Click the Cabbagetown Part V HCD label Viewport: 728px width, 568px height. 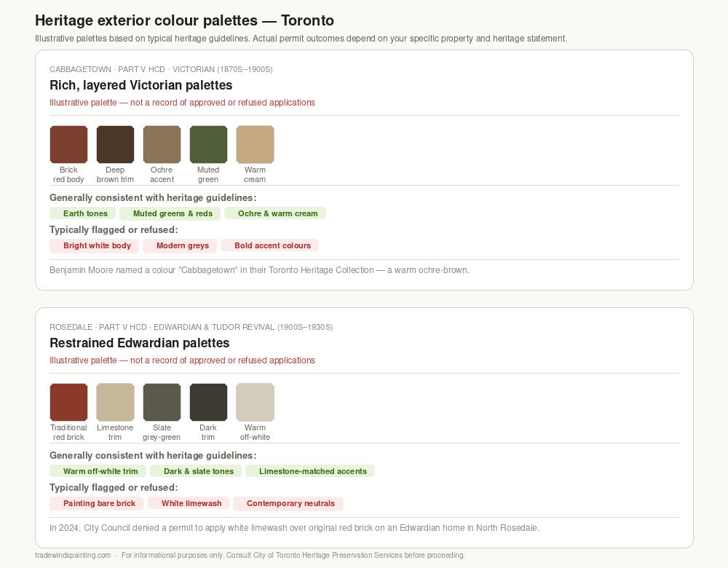[x=161, y=69]
